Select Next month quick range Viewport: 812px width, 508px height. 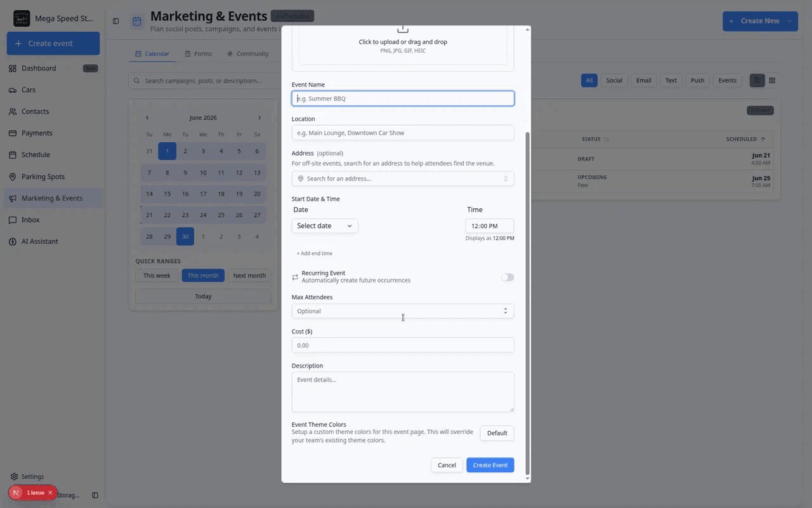click(249, 276)
